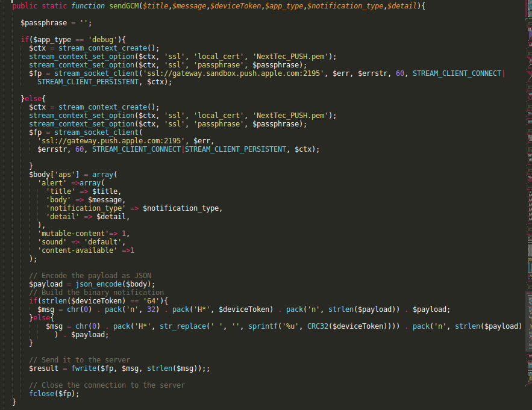Click the 'debug' string in the if condition

pyautogui.click(x=103, y=40)
